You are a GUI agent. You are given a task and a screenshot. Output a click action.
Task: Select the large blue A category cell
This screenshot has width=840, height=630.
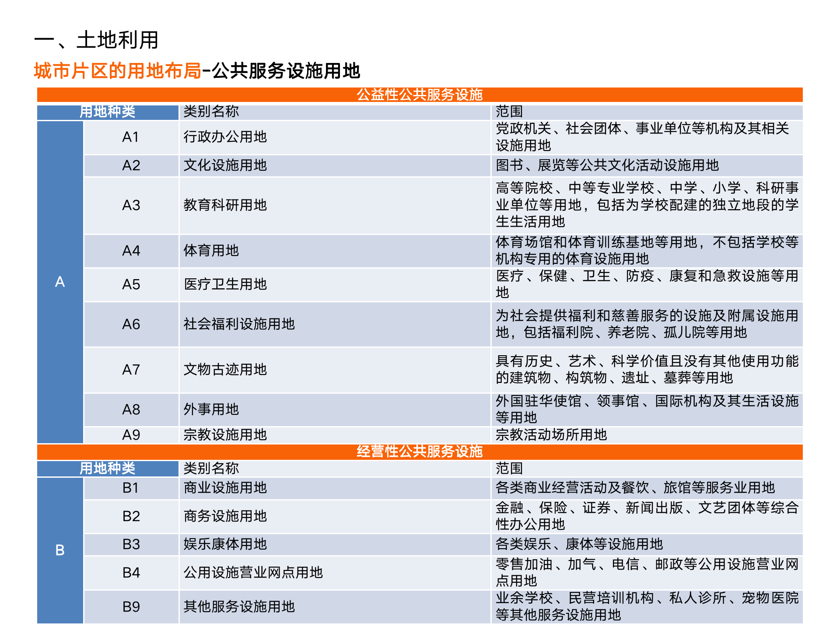point(60,282)
